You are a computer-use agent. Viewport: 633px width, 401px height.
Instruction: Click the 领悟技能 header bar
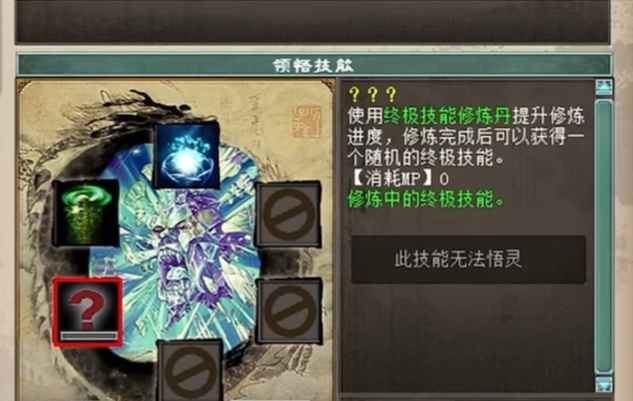tap(314, 65)
